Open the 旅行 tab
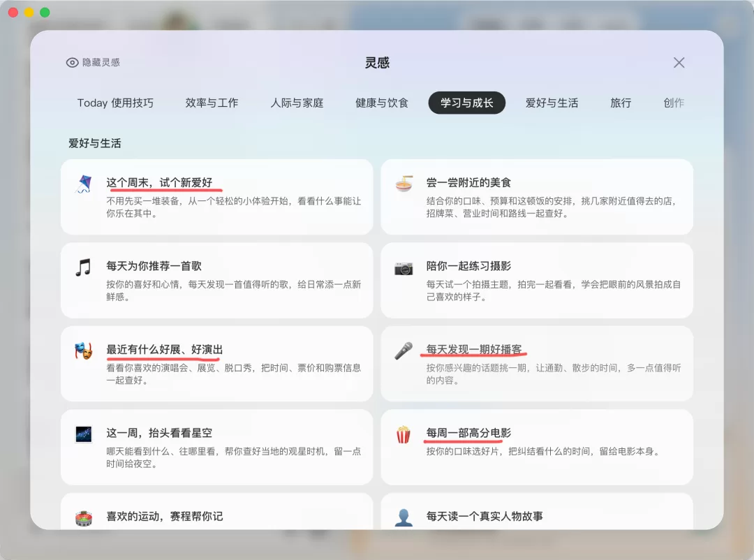This screenshot has height=560, width=754. click(621, 103)
